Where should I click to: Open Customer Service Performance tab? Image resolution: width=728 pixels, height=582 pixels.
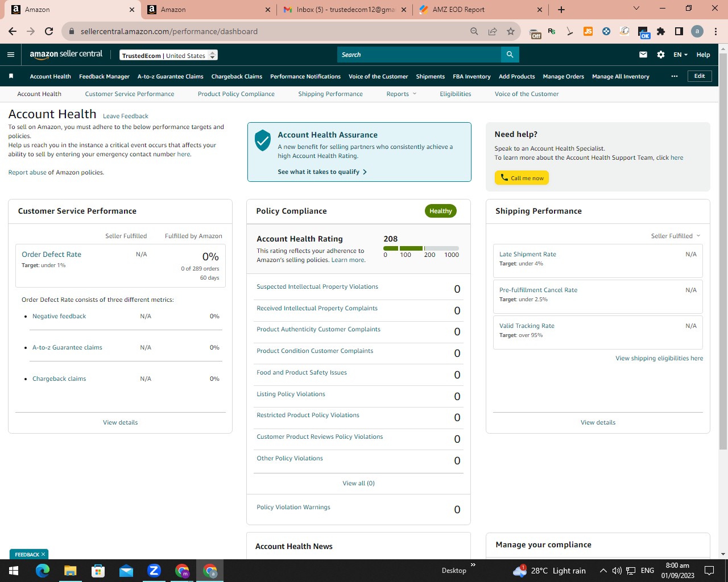(x=130, y=94)
